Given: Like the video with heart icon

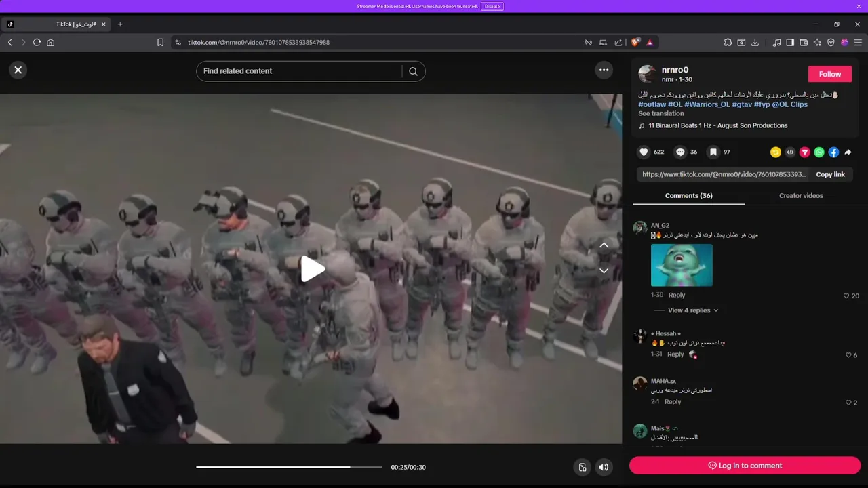Looking at the screenshot, I should (644, 152).
